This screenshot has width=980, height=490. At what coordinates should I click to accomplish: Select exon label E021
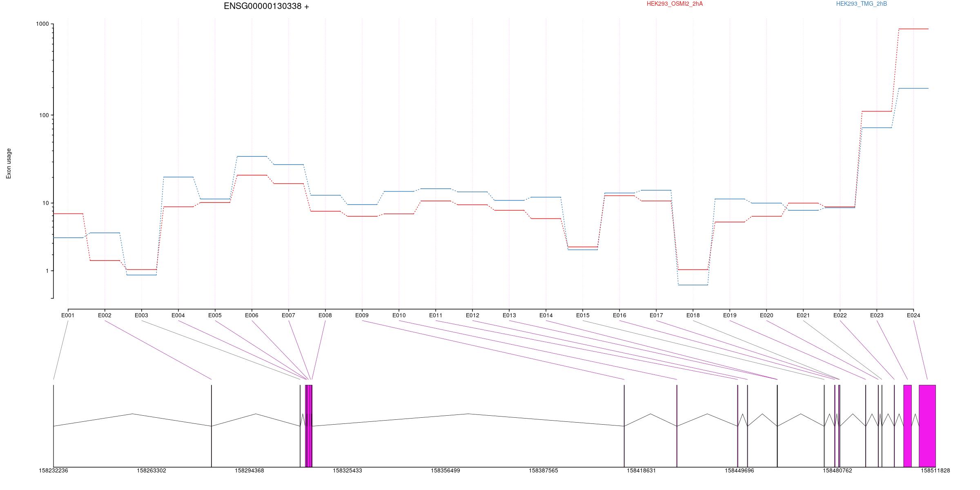coord(803,315)
